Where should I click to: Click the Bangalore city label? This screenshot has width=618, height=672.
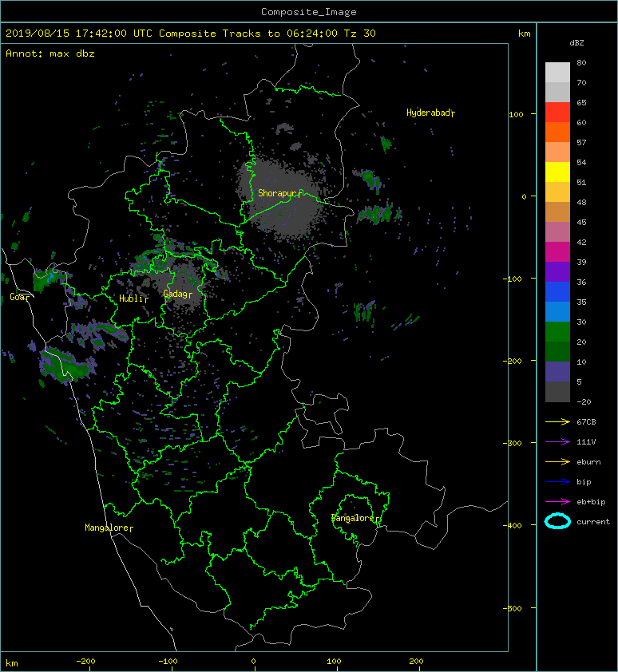354,518
